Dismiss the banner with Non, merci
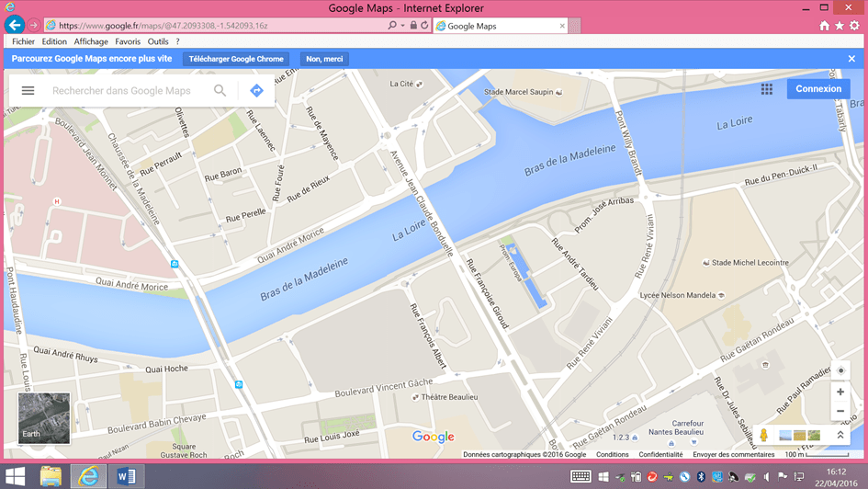 tap(324, 59)
